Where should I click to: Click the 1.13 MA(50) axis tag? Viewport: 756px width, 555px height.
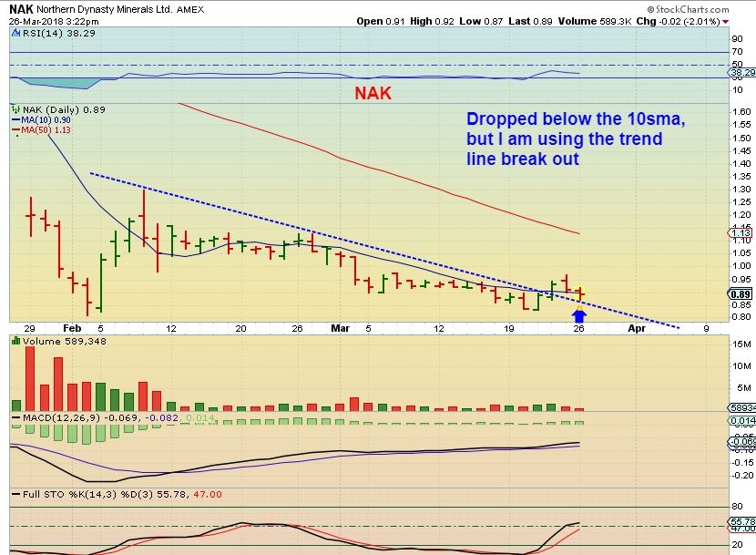[x=742, y=232]
